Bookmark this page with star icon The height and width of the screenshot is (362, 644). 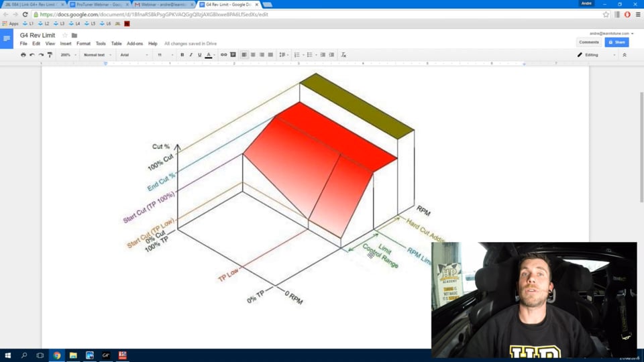pos(606,14)
